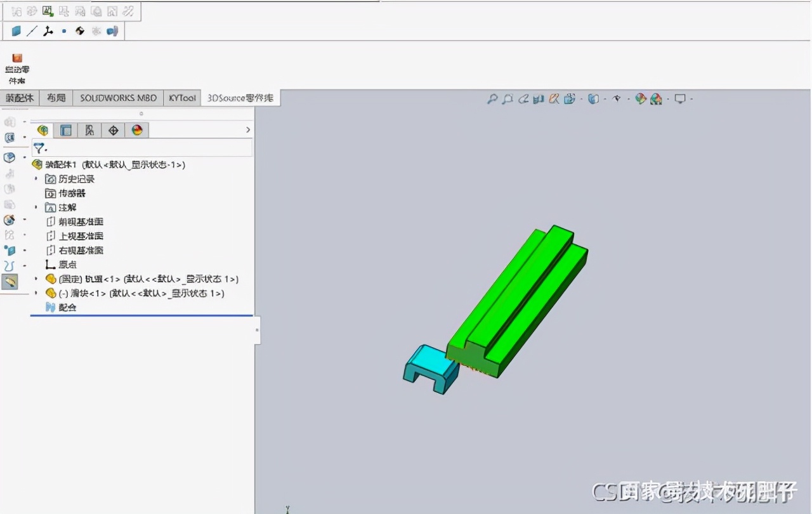Expand the manager tabs chevron arrow
Image resolution: width=812 pixels, height=514 pixels.
(x=248, y=130)
